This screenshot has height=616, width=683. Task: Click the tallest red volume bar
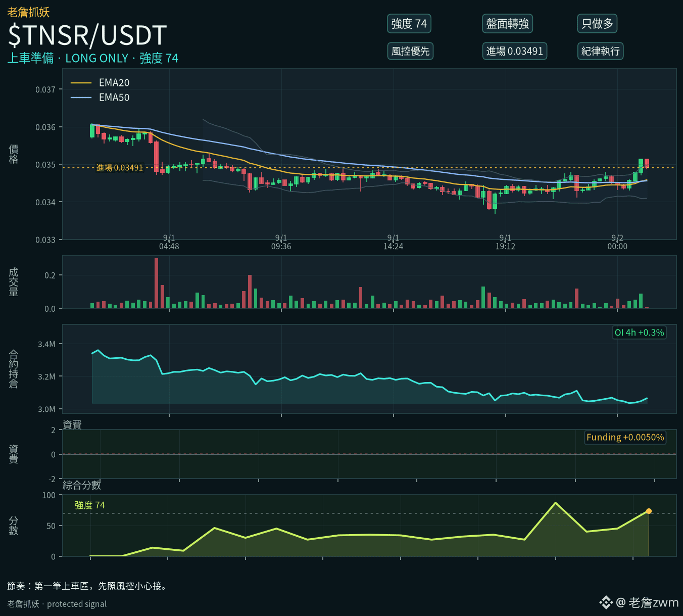[157, 283]
